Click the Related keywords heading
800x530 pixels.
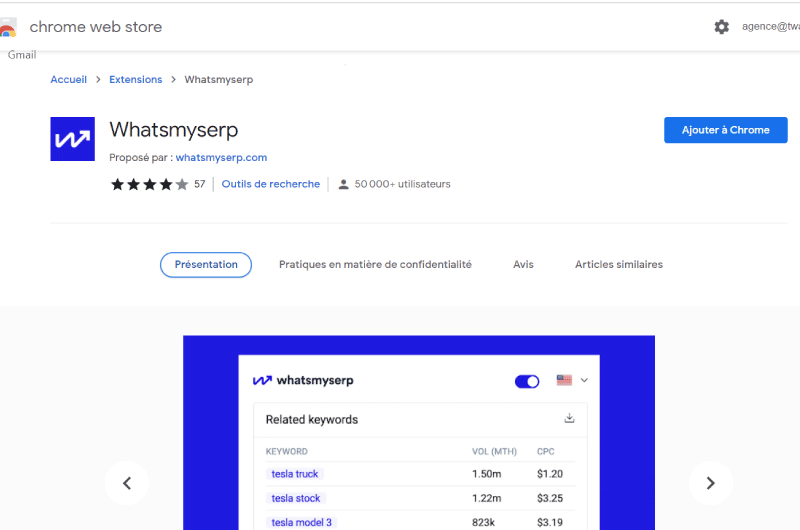(x=312, y=419)
